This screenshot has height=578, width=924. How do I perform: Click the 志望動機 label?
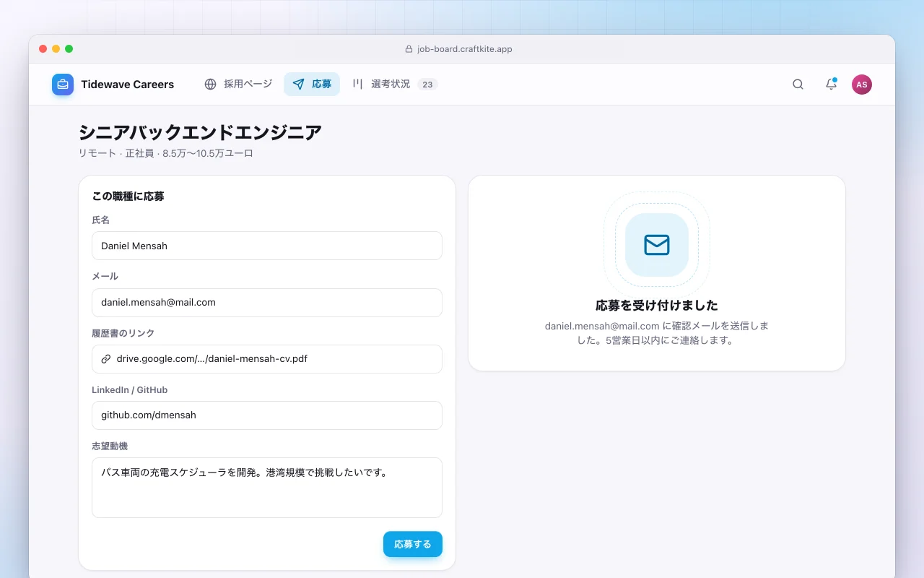[x=110, y=447]
